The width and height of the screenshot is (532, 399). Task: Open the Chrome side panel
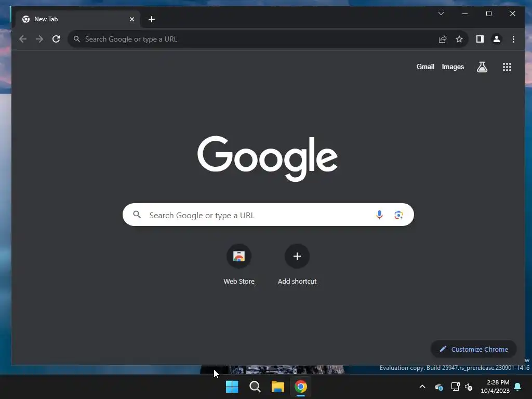tap(480, 39)
